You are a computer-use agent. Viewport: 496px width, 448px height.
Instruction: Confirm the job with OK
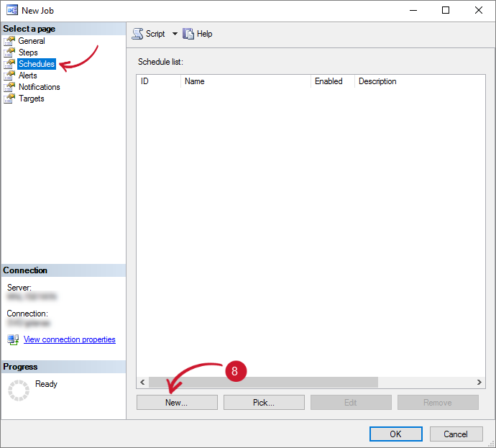click(395, 434)
